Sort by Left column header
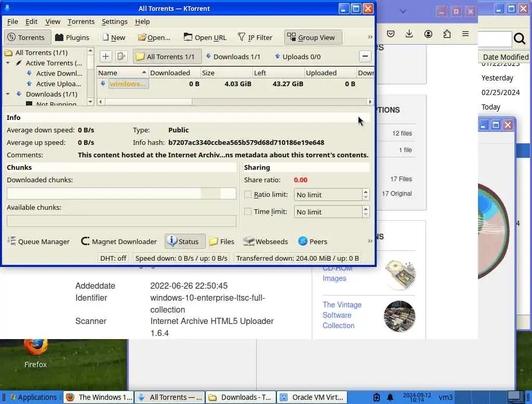532x404 pixels. pos(278,73)
